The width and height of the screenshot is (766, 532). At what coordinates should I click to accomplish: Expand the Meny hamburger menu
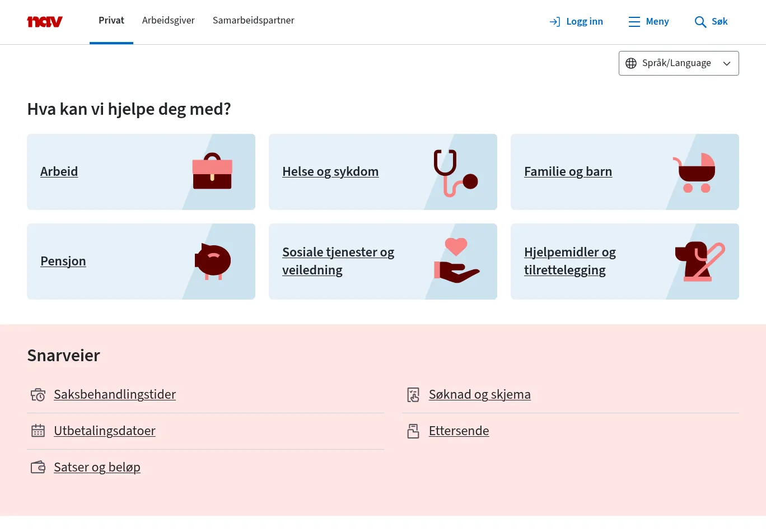tap(648, 22)
